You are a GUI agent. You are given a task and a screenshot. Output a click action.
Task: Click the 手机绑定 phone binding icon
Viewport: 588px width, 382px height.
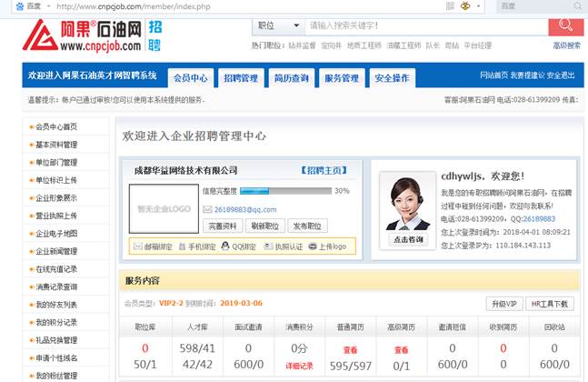pos(184,246)
